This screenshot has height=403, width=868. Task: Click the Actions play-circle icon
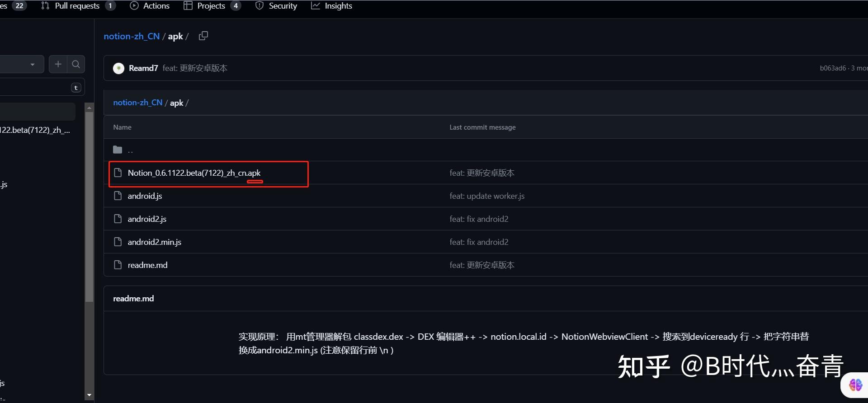(134, 6)
